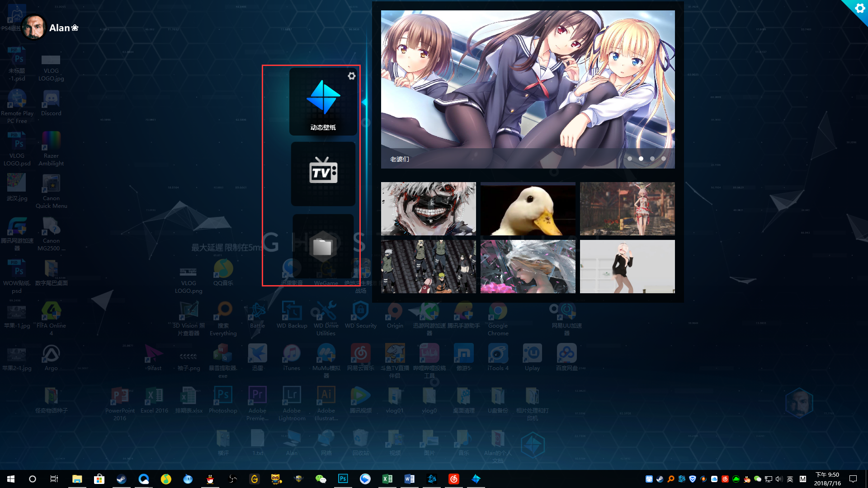Select the white duck wallpaper thumbnail
Viewport: 868px width, 488px height.
(x=528, y=209)
